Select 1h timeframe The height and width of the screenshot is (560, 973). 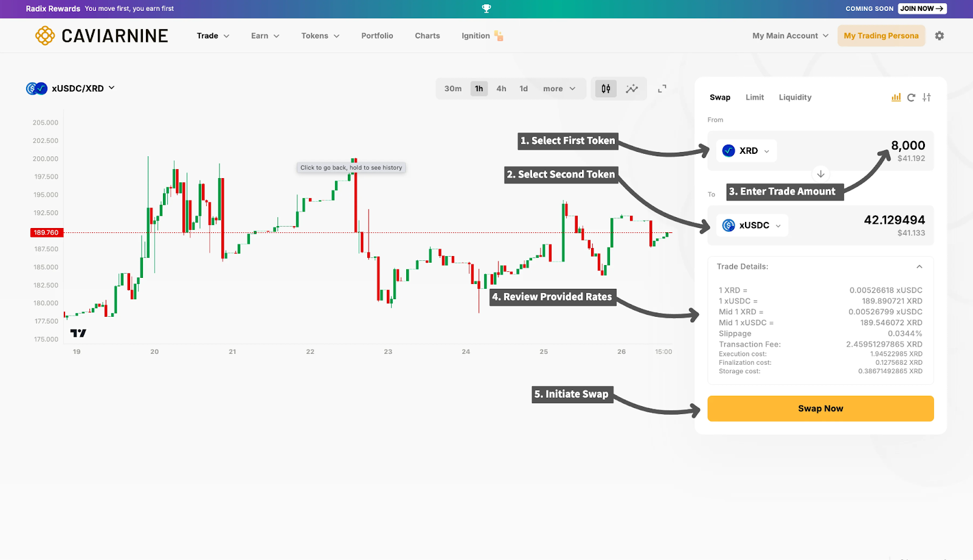tap(479, 89)
